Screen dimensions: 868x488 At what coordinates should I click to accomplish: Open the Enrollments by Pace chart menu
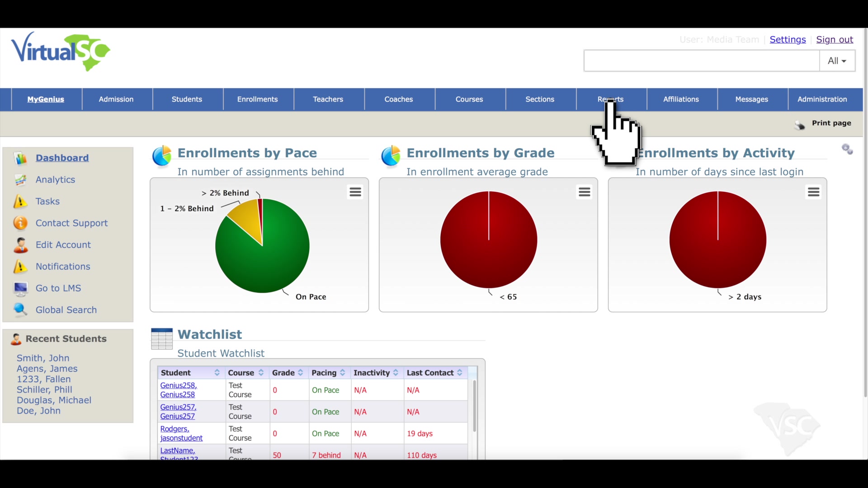point(355,192)
